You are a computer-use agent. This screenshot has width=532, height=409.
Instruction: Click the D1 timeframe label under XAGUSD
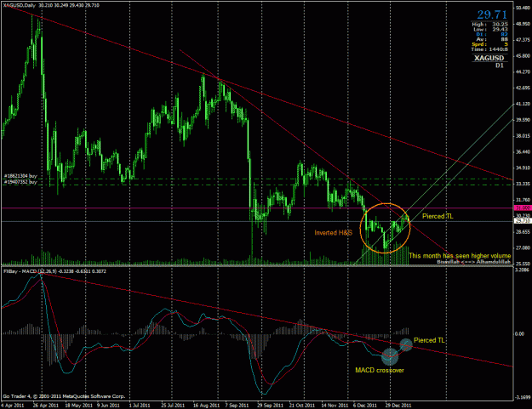[x=500, y=65]
